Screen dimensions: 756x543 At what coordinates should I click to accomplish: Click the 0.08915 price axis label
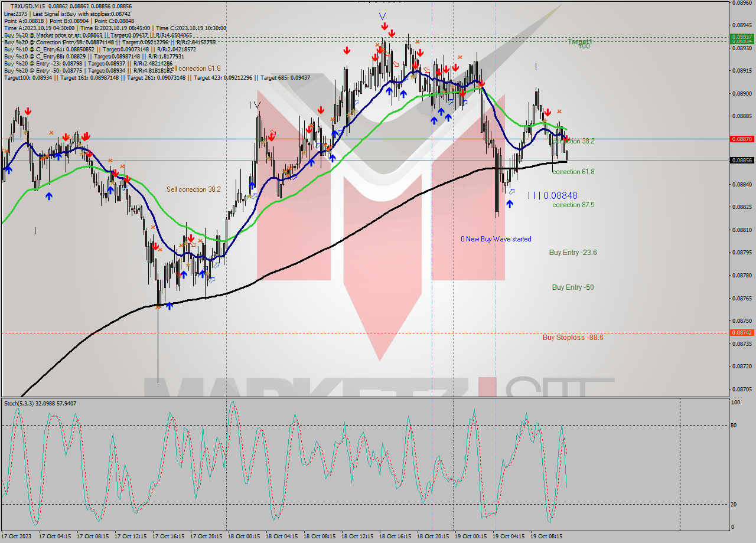742,71
